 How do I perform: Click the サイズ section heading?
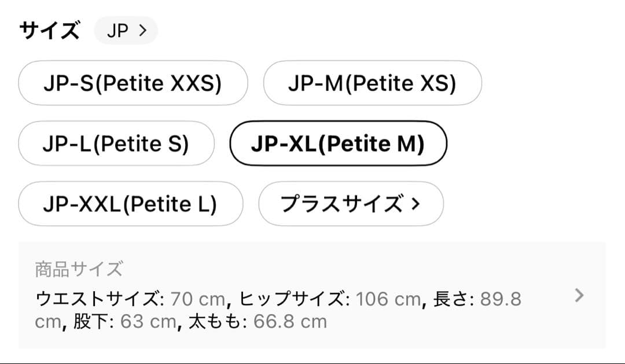tap(49, 30)
